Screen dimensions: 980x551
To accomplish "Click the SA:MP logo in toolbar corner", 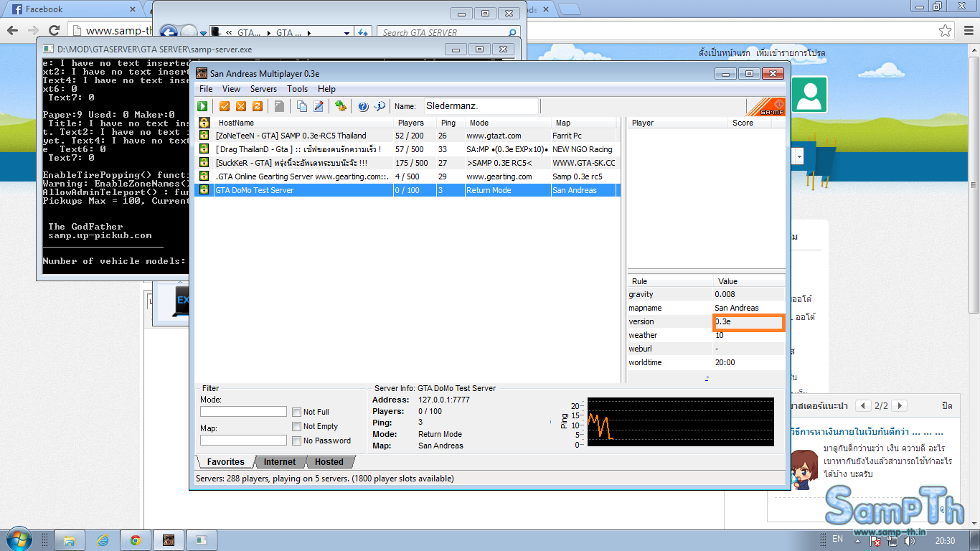I will coord(765,107).
